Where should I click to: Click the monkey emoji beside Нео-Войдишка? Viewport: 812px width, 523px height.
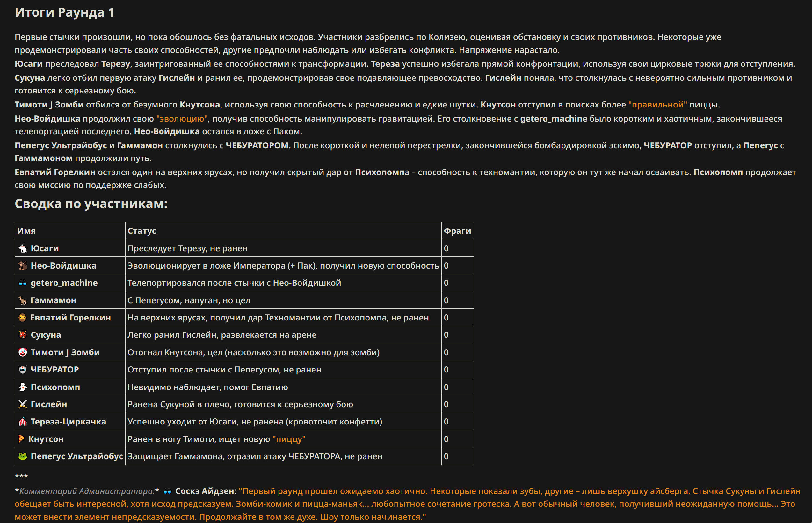click(23, 266)
